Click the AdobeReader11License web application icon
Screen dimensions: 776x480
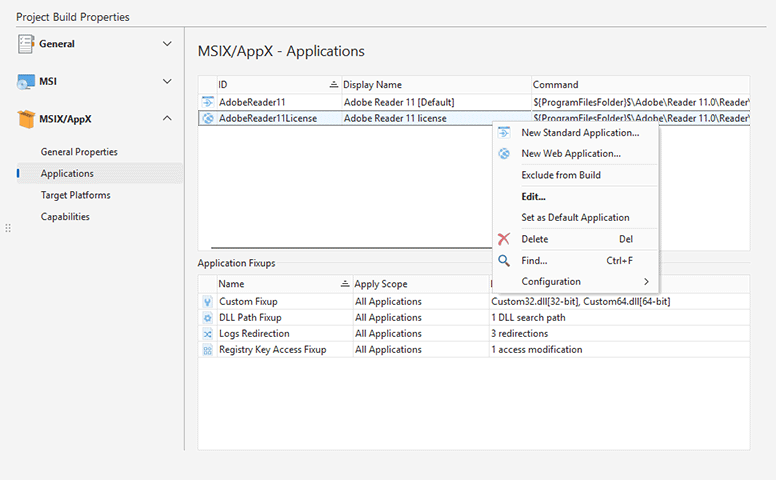[x=208, y=118]
